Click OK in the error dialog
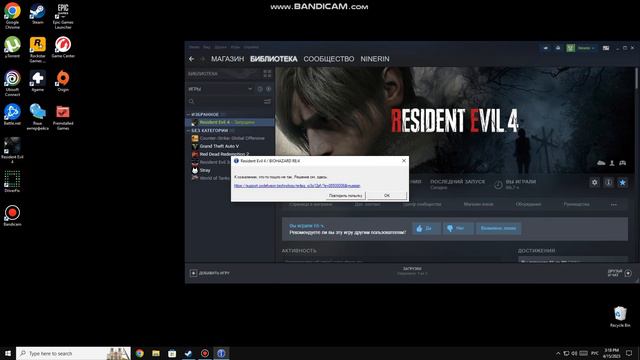 [x=387, y=196]
